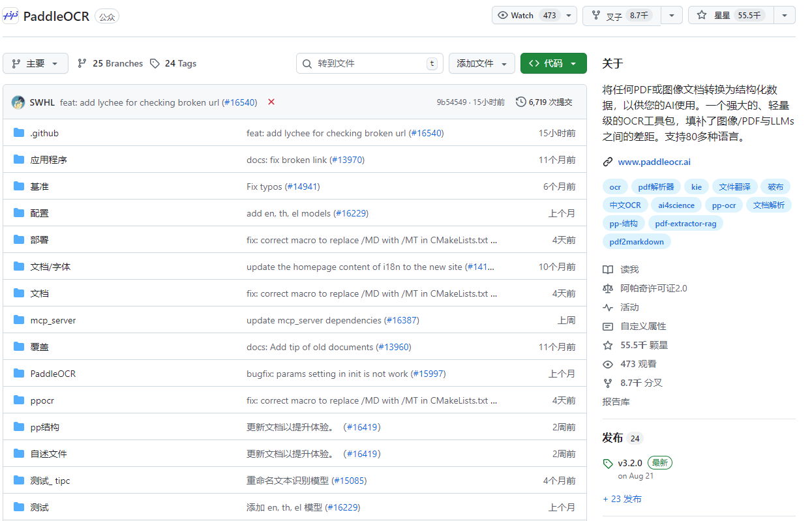Viewport: 812px width, 521px height.
Task: View activity via the 活动 pulse icon
Action: point(608,306)
